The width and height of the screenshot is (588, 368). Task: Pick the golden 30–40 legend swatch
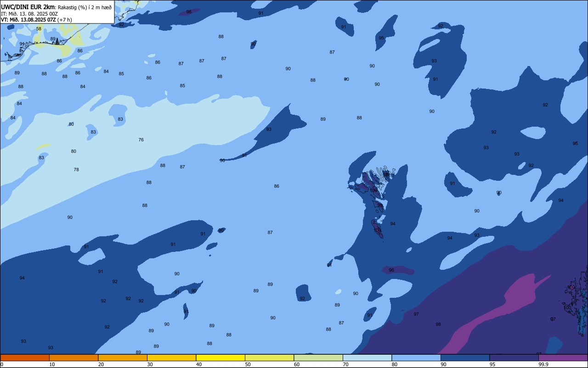coord(171,357)
